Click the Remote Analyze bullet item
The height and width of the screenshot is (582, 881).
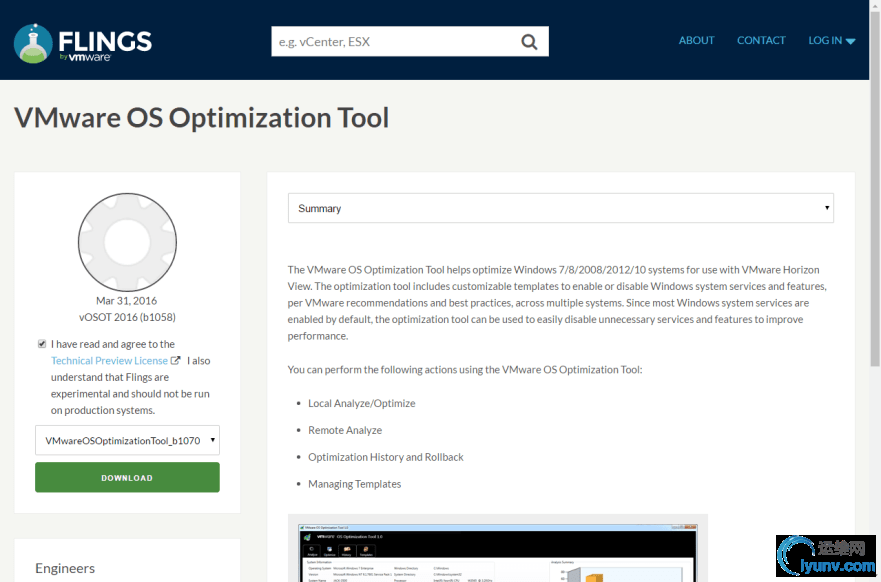345,430
